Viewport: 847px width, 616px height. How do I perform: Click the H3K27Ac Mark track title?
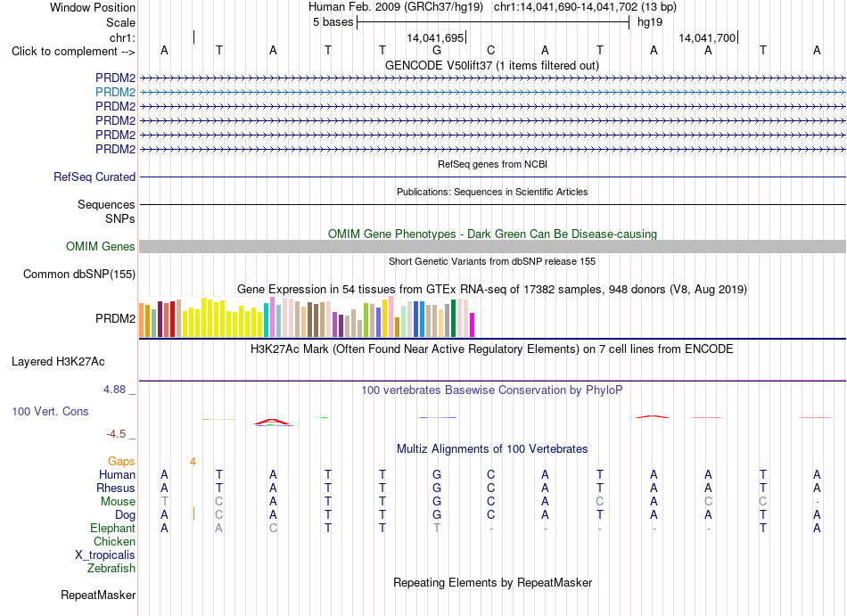coord(492,349)
